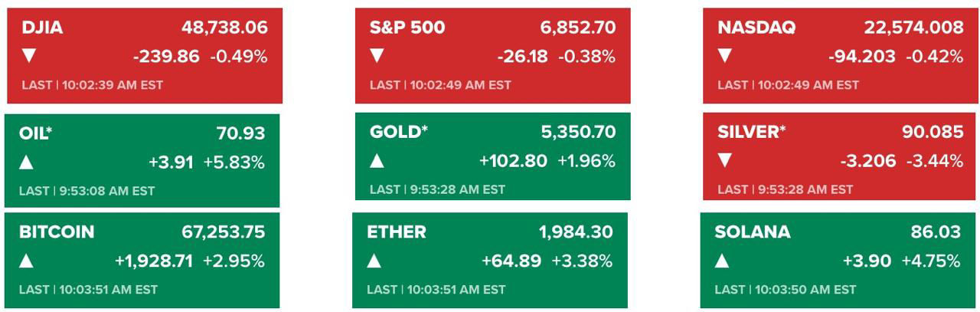This screenshot has height=312, width=980.
Task: Click the S&P 500 down arrow icon
Action: (377, 56)
